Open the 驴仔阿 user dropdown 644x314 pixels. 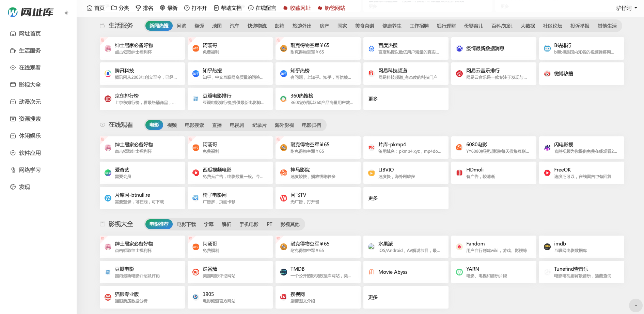pos(627,8)
